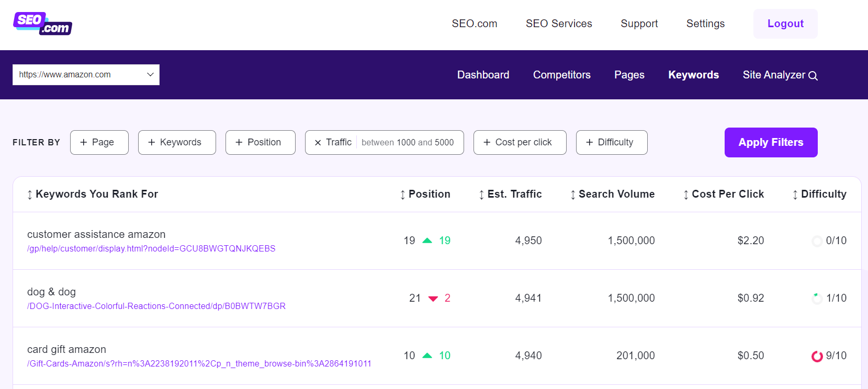
Task: Open the /DOG-Interactive-Colorful-Reactions-Connected link
Action: (156, 306)
